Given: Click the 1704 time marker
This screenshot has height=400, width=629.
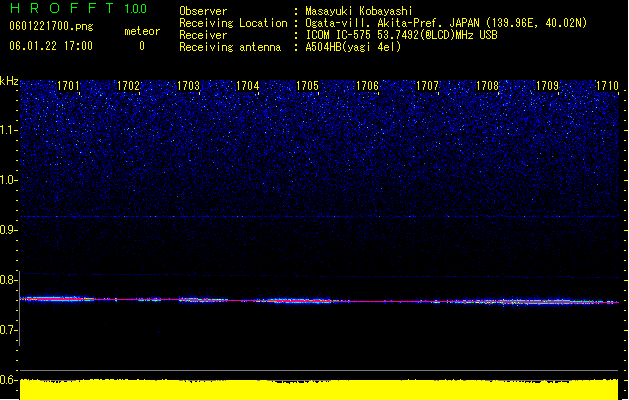Looking at the screenshot, I should tap(248, 86).
